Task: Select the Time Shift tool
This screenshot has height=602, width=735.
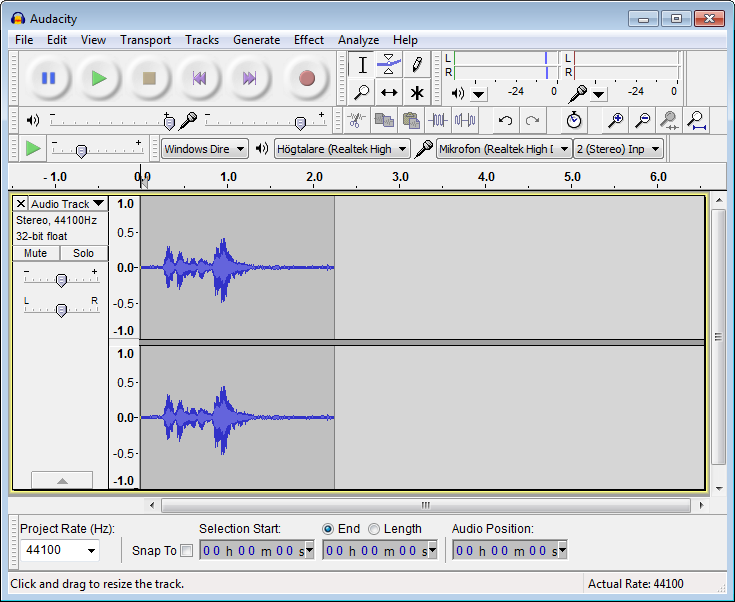Action: coord(389,92)
